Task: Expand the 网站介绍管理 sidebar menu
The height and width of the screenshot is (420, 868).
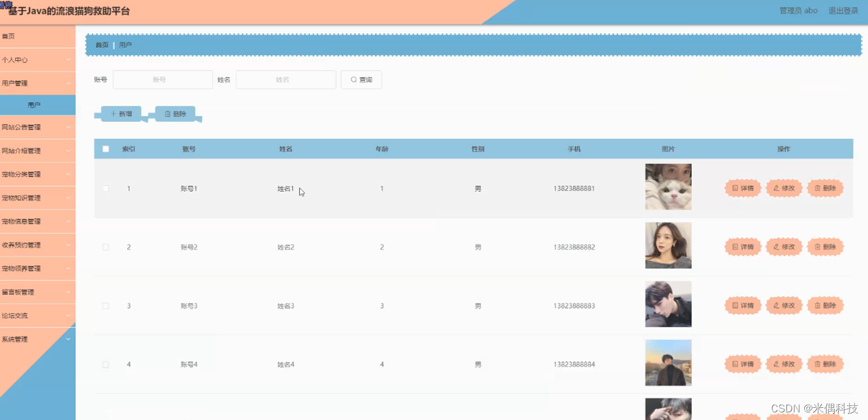Action: click(x=38, y=151)
